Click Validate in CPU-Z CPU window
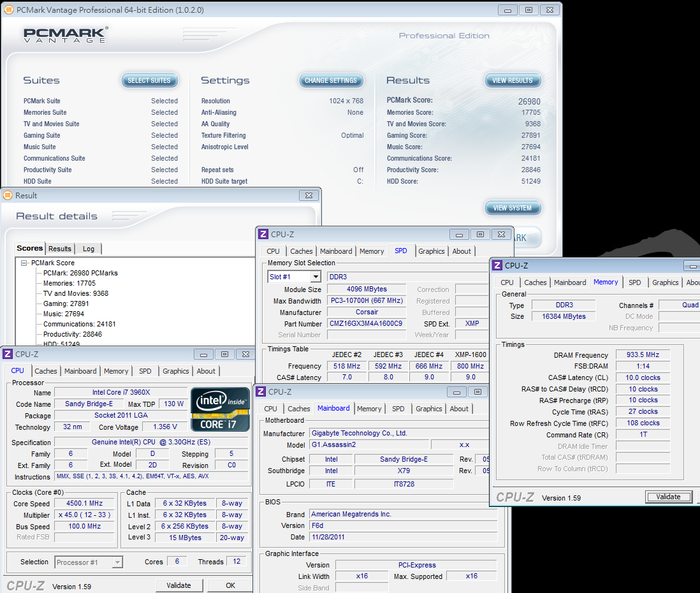This screenshot has height=593, width=700. 179,585
